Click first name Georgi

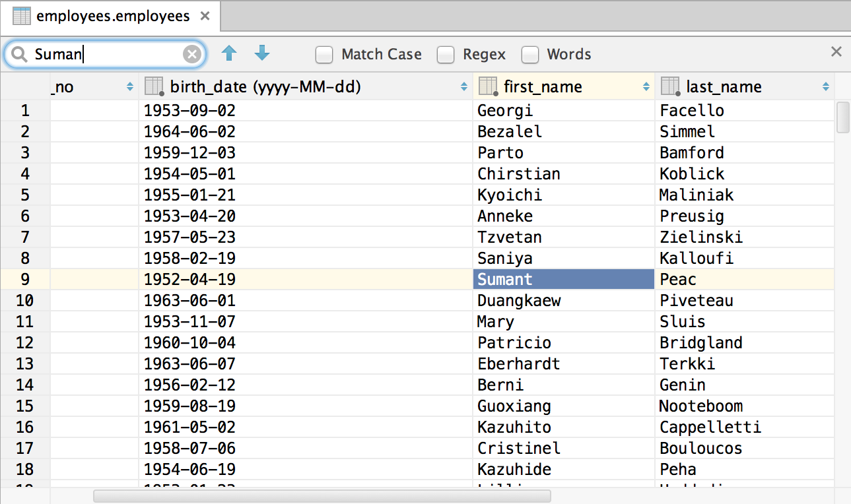click(x=505, y=110)
